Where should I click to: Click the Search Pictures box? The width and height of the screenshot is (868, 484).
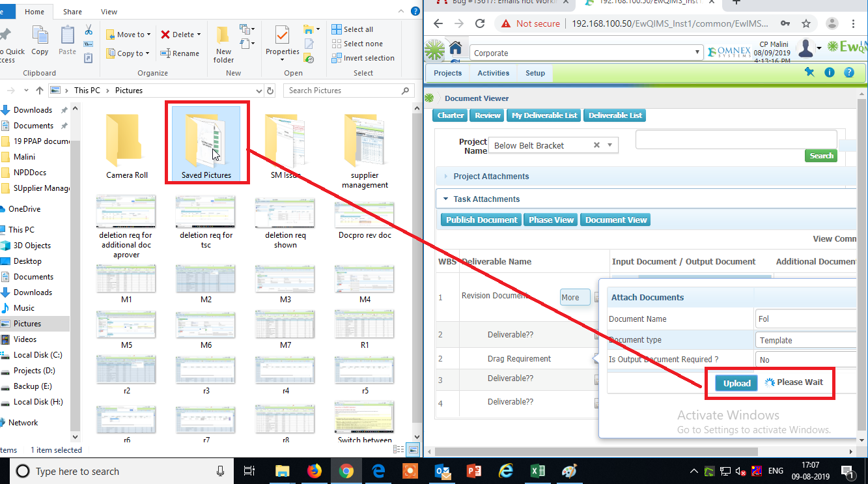click(x=349, y=91)
